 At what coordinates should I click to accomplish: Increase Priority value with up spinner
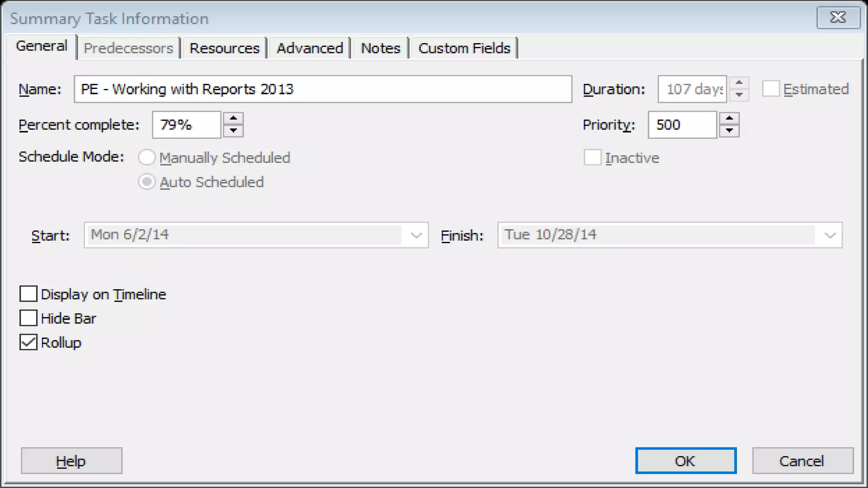coord(729,119)
